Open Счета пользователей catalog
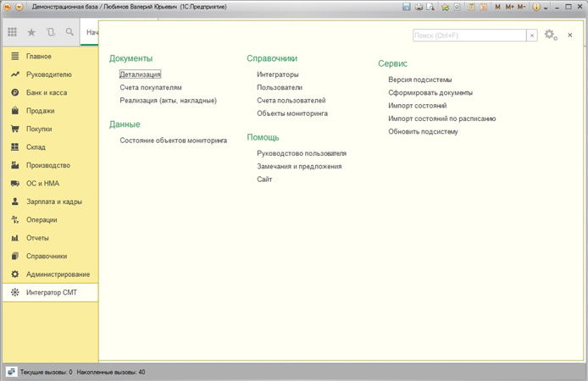 point(291,101)
